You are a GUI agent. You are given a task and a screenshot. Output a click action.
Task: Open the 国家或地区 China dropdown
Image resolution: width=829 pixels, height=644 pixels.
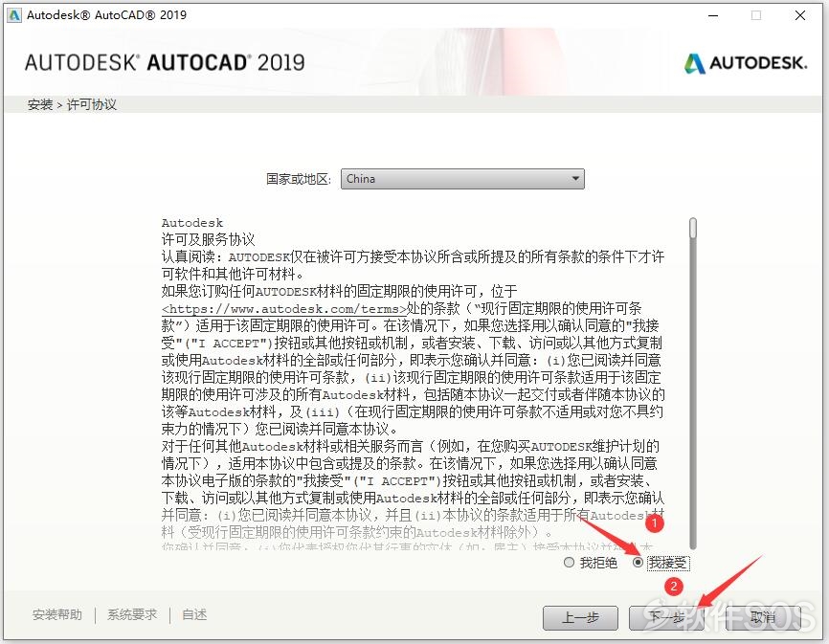[462, 179]
